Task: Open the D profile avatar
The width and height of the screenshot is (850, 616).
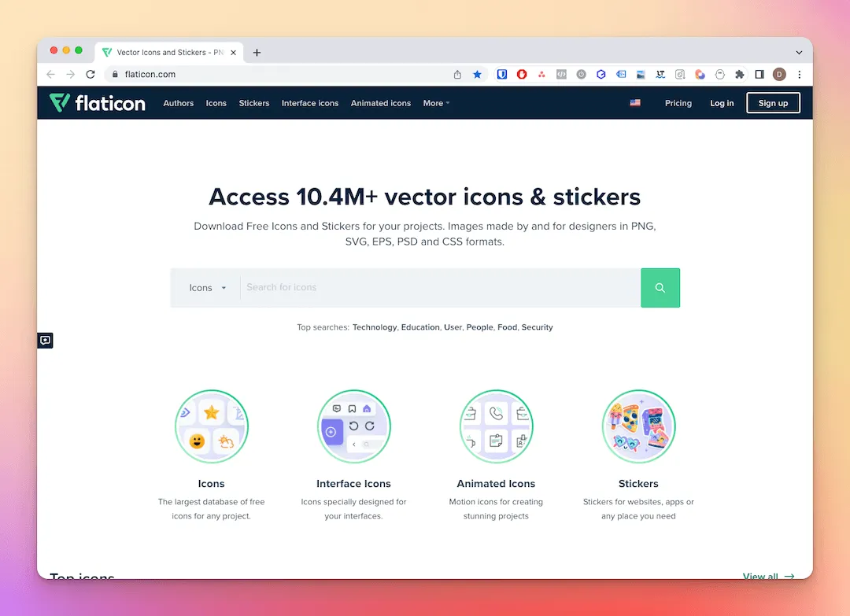Action: pos(779,74)
